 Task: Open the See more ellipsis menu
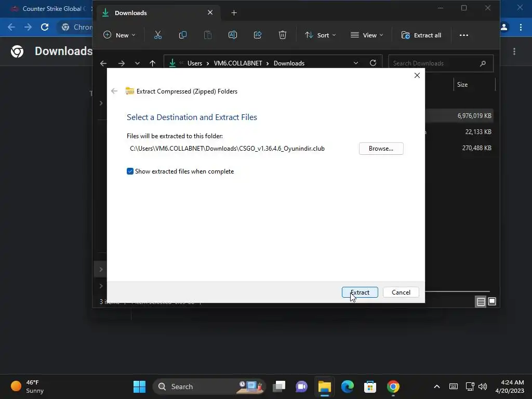(463, 35)
